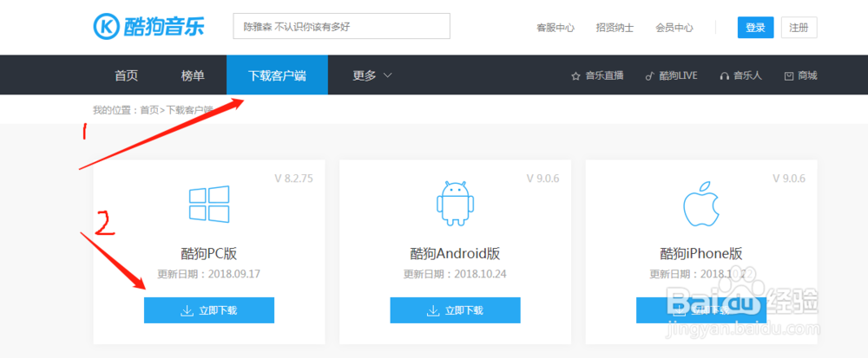This screenshot has height=358, width=868.
Task: Go to 首页 tab
Action: (126, 75)
